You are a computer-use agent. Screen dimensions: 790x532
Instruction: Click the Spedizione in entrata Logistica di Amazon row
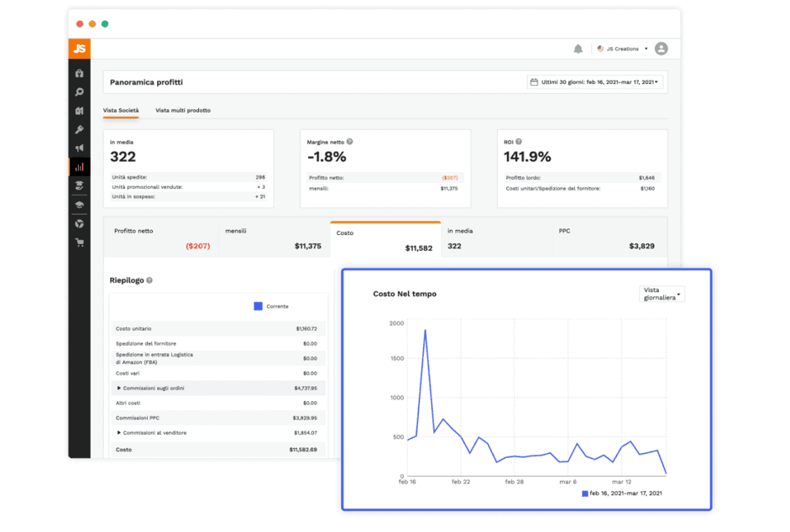point(218,358)
